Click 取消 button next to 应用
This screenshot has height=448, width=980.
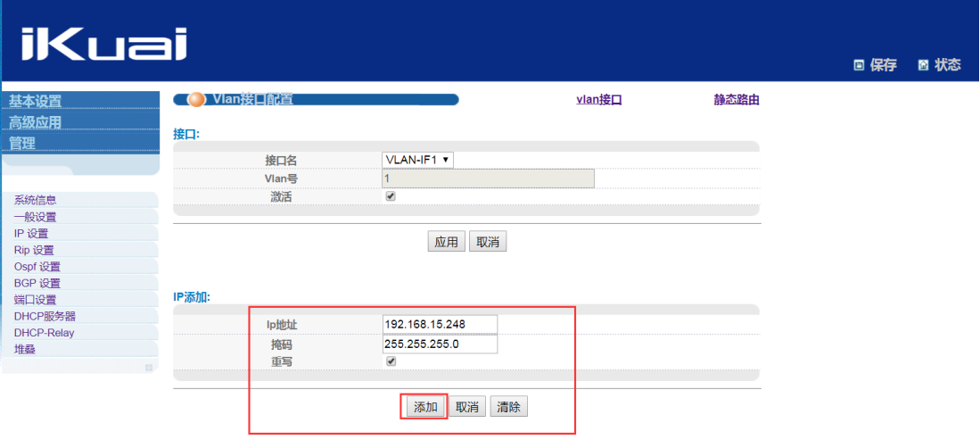pos(488,242)
